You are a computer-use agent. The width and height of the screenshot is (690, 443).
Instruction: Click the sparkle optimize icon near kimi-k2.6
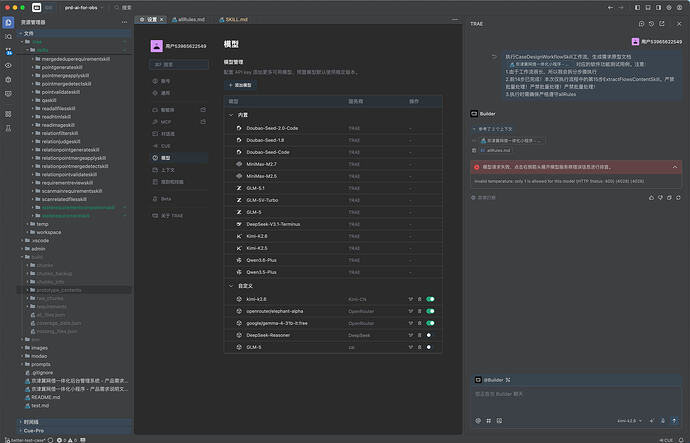(x=652, y=421)
